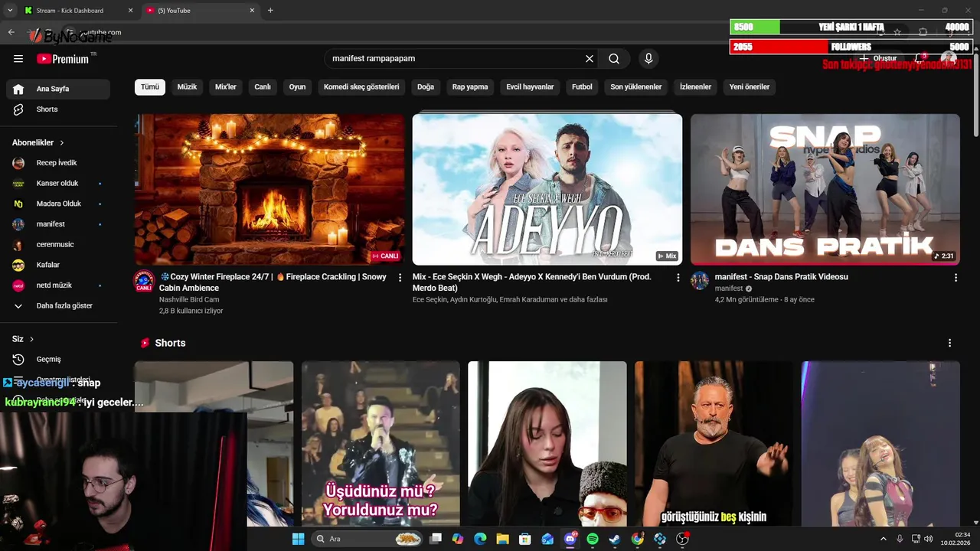Select the Canlı filter chip

click(x=263, y=87)
